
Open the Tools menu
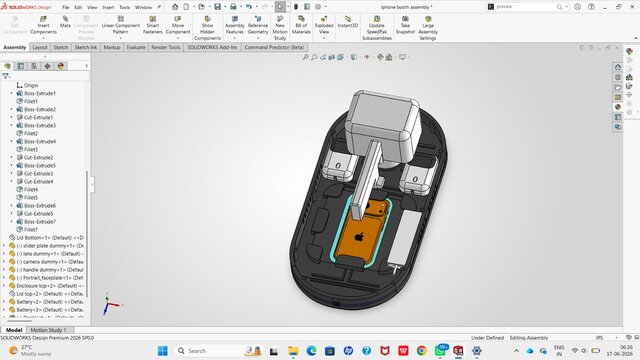(x=124, y=7)
